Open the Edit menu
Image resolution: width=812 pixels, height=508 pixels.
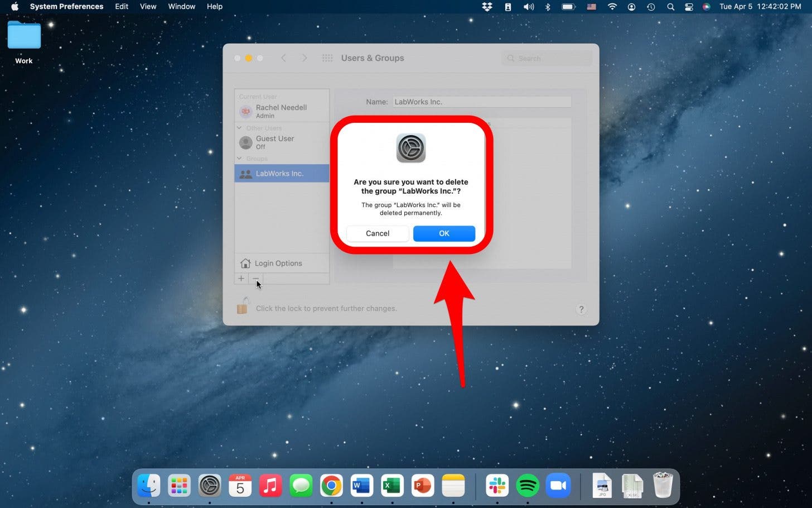(122, 7)
